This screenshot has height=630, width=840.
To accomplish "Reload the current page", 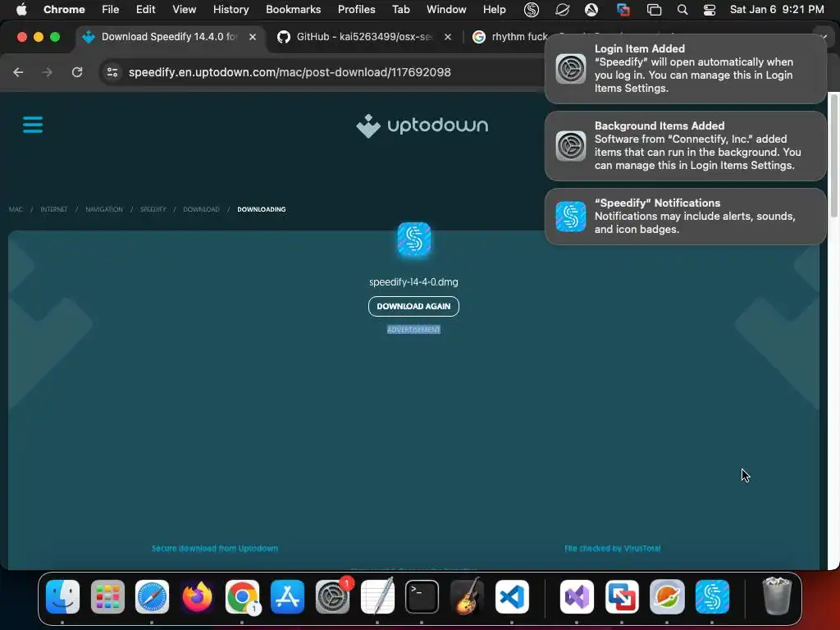I will 77,72.
